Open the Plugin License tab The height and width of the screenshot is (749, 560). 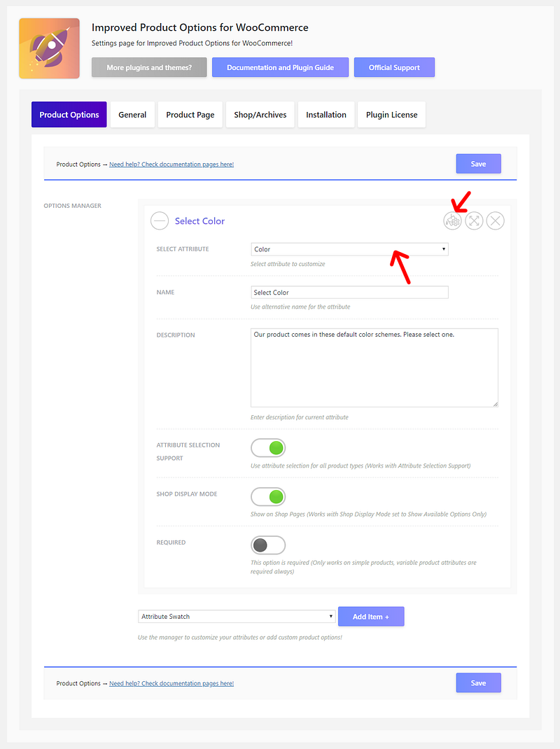[x=392, y=115]
